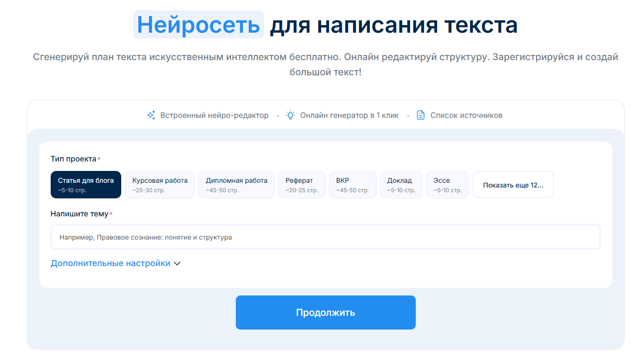Screen dimensions: 644x357
Task: Click the 'Список источников' label
Action: point(466,116)
